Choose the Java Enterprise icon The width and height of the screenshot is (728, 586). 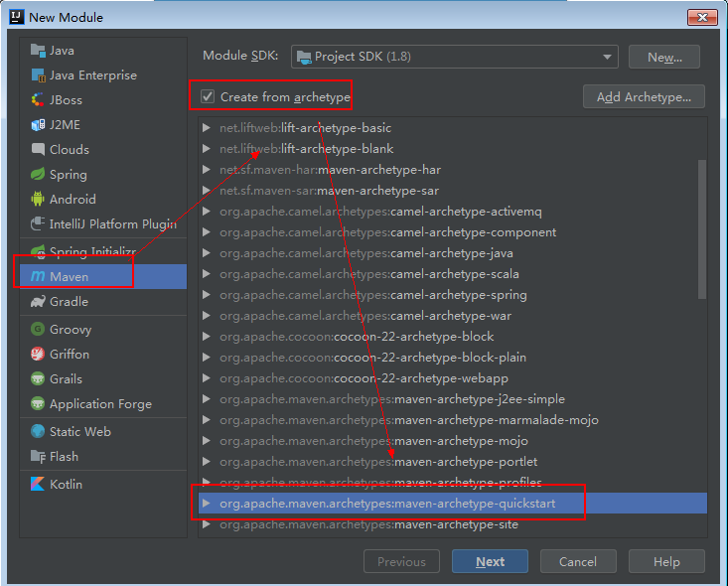coord(38,74)
